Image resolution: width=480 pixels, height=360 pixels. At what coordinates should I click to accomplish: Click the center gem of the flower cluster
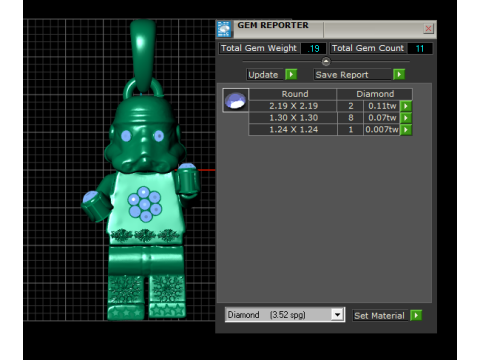(x=145, y=204)
